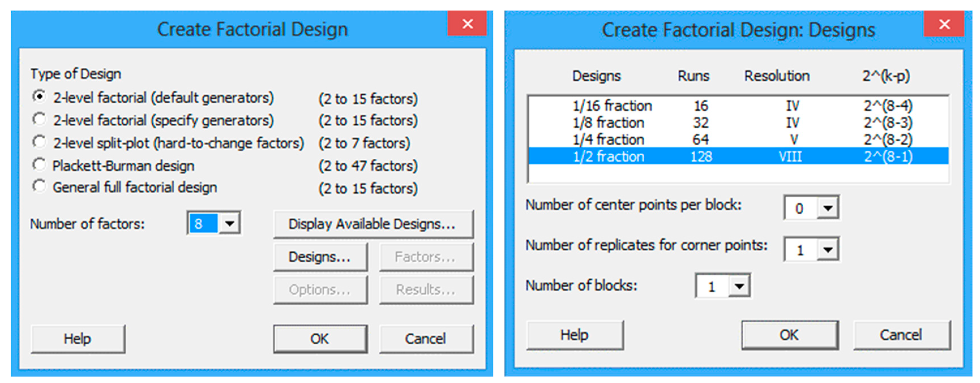
Task: Close the Create Factorial Design window
Action: [x=467, y=23]
